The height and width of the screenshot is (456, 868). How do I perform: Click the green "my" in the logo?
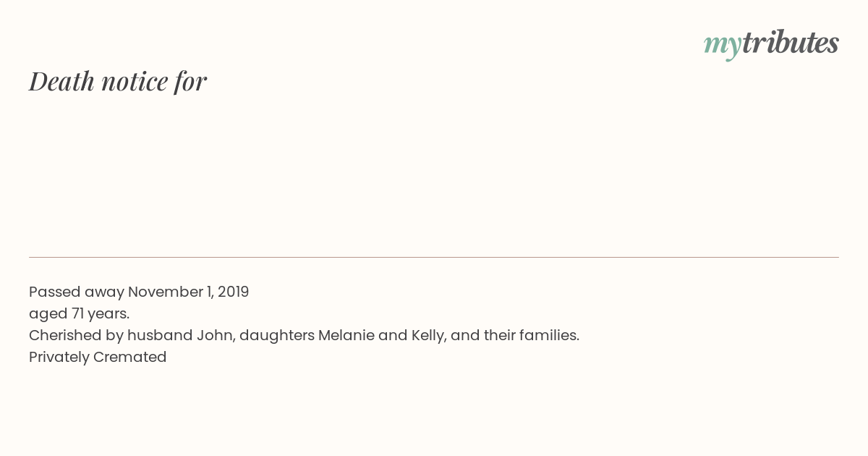[723, 46]
